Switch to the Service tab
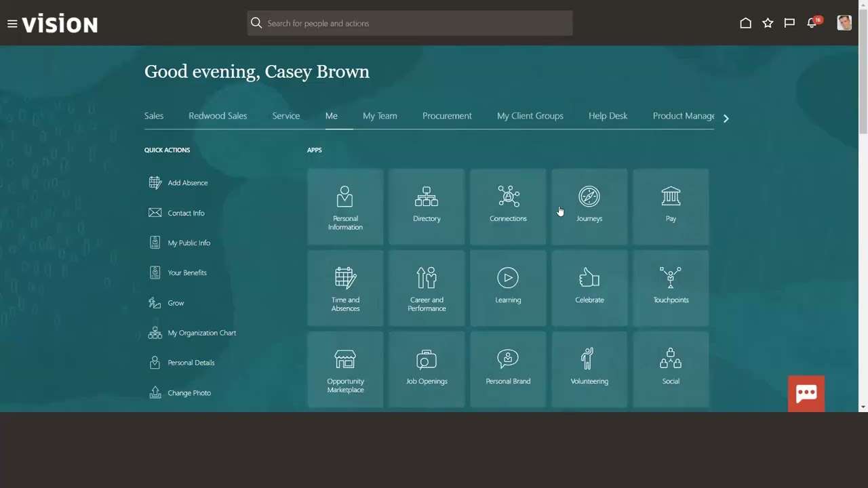868x488 pixels. (286, 116)
